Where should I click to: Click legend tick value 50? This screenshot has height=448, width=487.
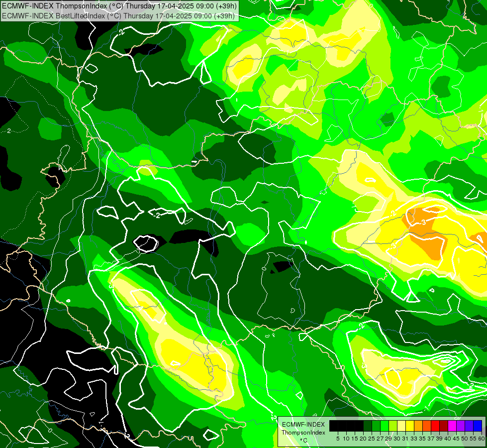click(465, 439)
